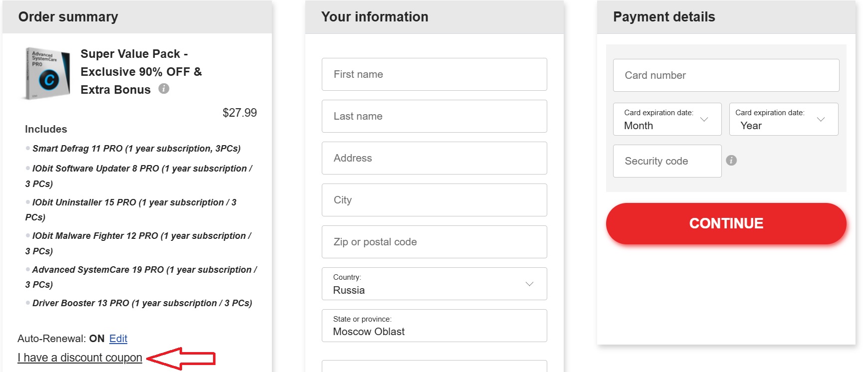Viewport: 868px width, 372px height.
Task: Focus the Security code input
Action: [x=667, y=161]
